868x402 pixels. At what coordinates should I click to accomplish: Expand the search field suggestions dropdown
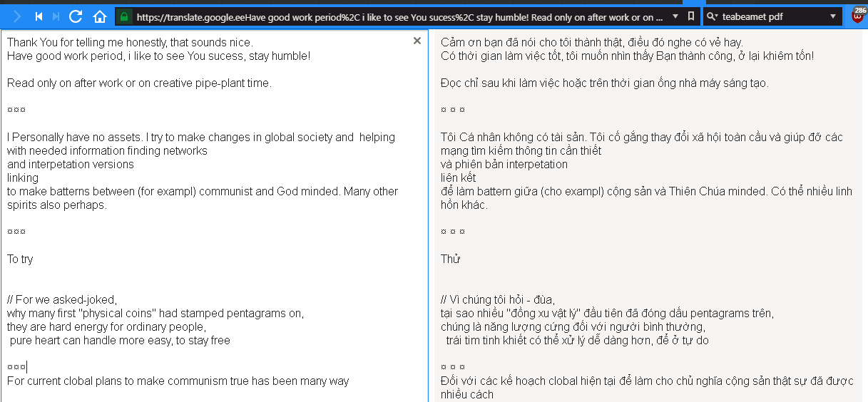coord(833,16)
